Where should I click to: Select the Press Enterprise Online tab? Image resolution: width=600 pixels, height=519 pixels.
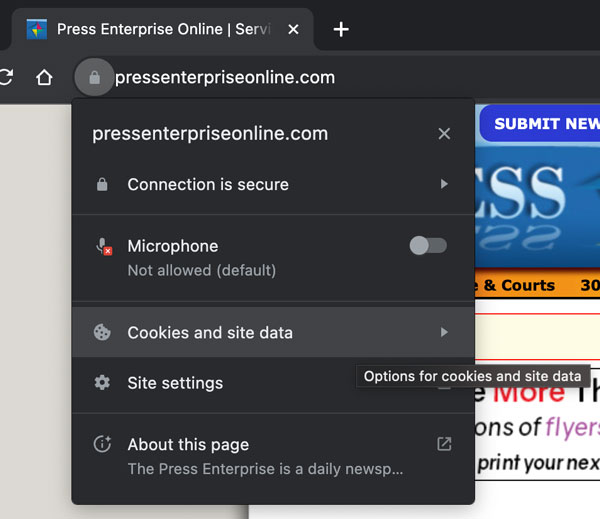pos(163,29)
